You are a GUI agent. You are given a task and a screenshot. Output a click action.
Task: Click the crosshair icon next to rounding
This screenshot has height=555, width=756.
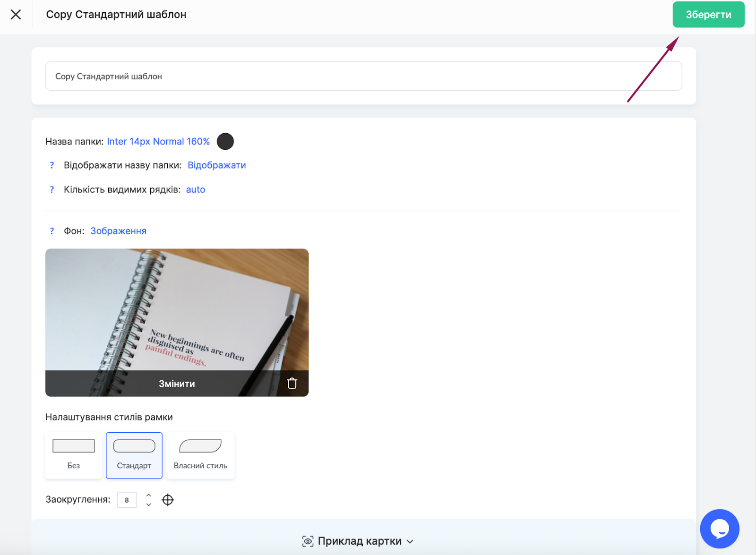point(168,500)
